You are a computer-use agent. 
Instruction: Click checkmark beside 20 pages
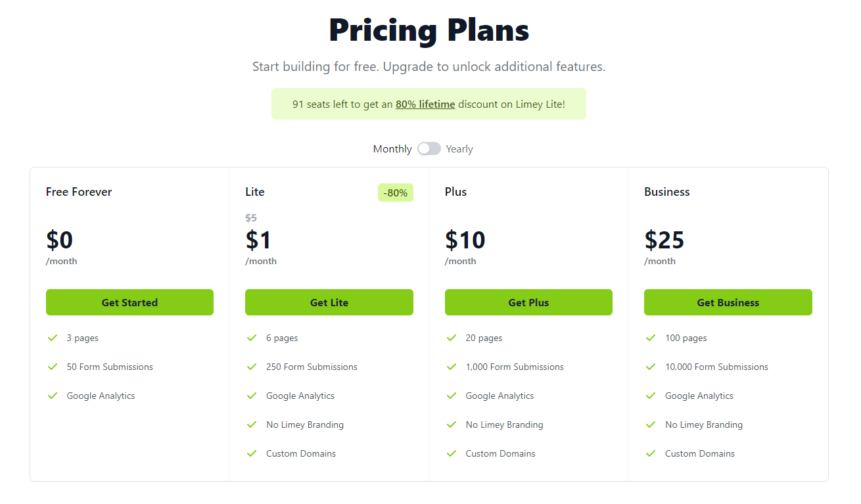coord(452,338)
